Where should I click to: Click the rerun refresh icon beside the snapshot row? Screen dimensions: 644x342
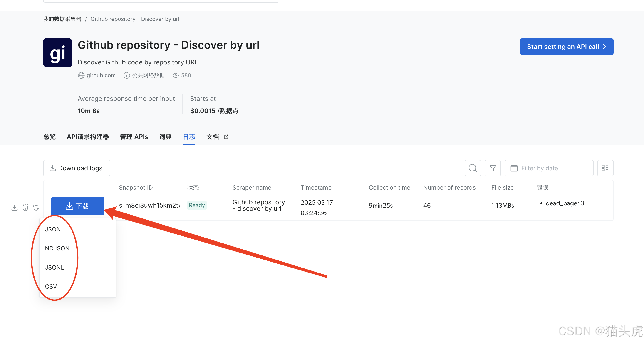point(36,208)
